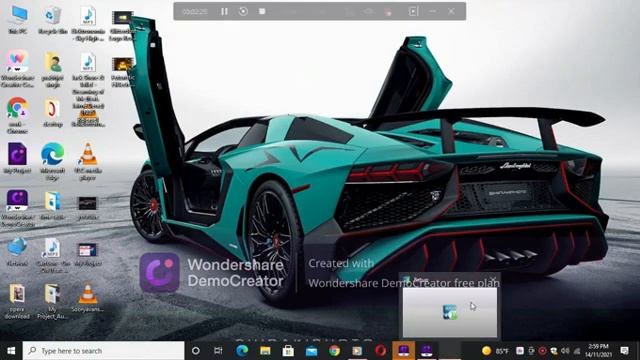Open the notification center icon
This screenshot has width=640, height=360.
pos(624,351)
